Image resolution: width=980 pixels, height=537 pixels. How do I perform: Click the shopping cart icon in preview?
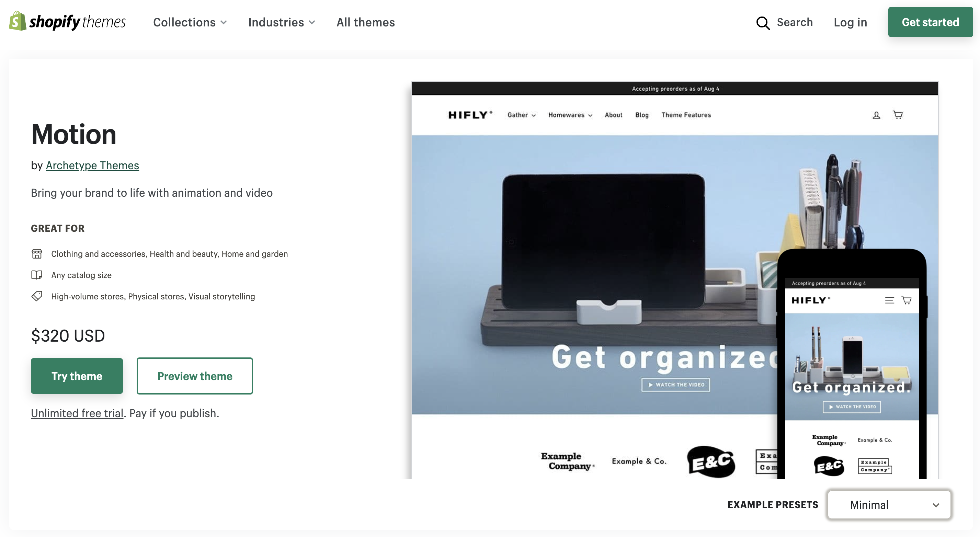(897, 114)
